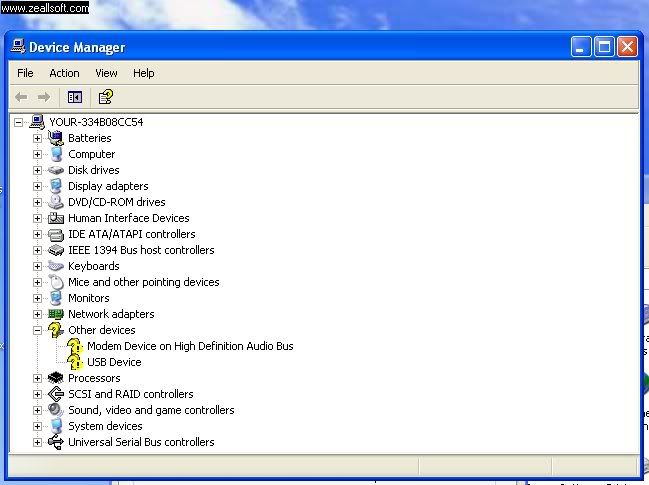Select the Other devices label
Screen dimensions: 649x485
tap(101, 330)
